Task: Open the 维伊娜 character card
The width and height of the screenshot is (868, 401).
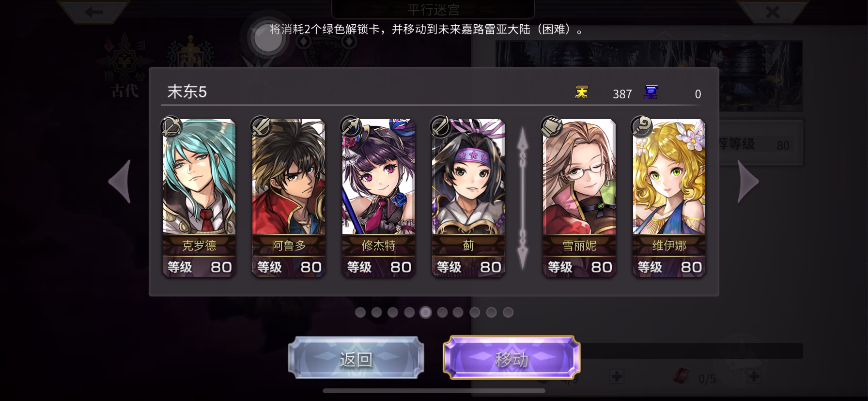Action: (669, 198)
